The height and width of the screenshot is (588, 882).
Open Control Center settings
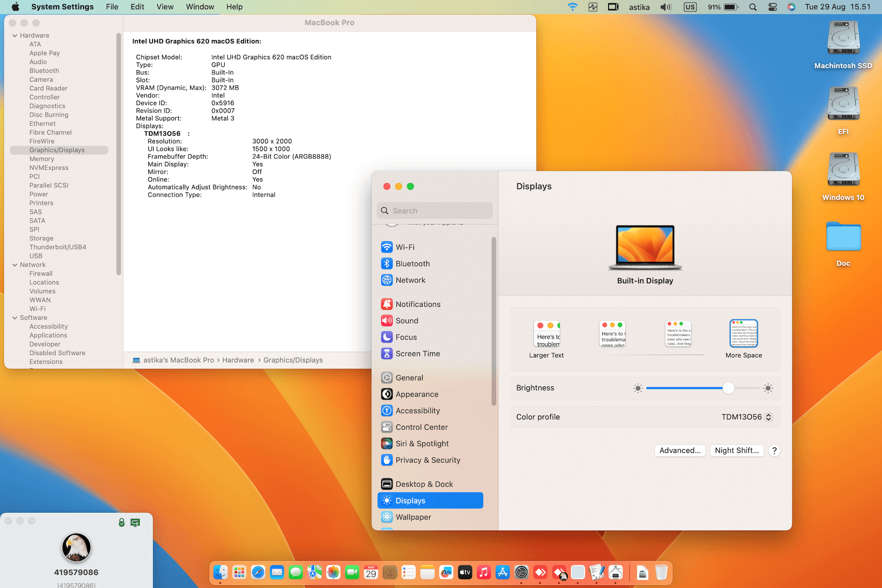pyautogui.click(x=421, y=427)
